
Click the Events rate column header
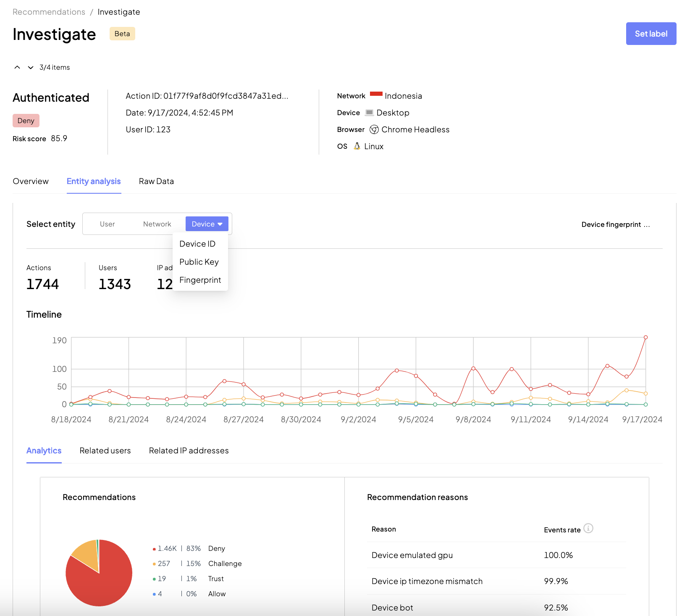coord(562,530)
